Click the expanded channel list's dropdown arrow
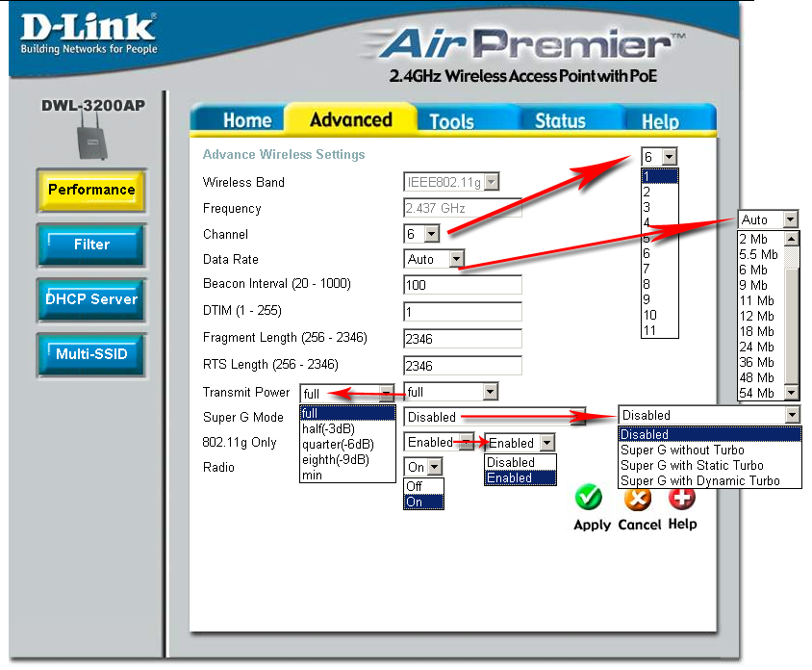The image size is (812, 670). point(669,157)
